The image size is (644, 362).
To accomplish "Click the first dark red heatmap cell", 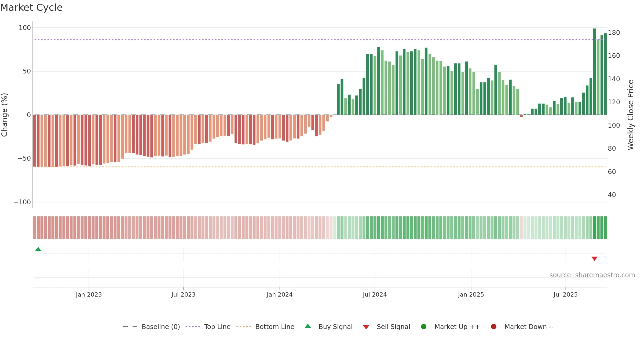I will pos(34,227).
